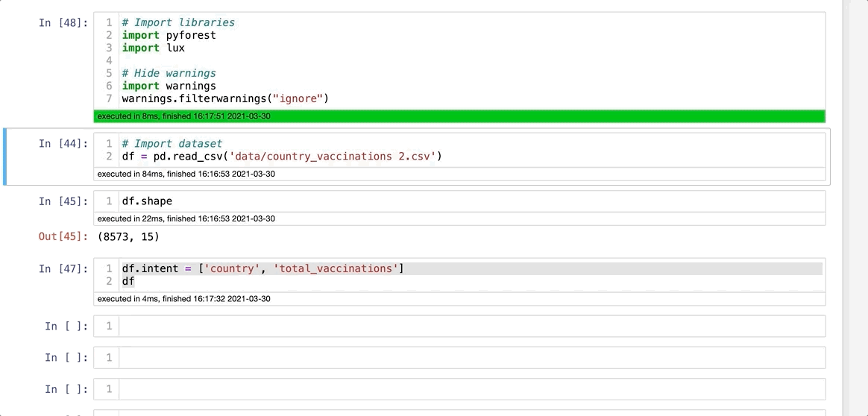The height and width of the screenshot is (416, 868).
Task: Select the In [44] cell prompt
Action: (x=63, y=143)
